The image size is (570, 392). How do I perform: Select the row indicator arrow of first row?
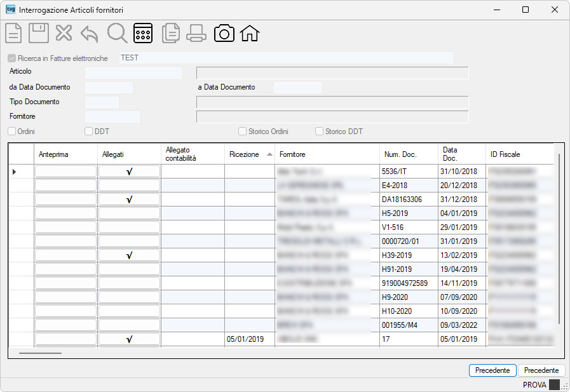[14, 172]
